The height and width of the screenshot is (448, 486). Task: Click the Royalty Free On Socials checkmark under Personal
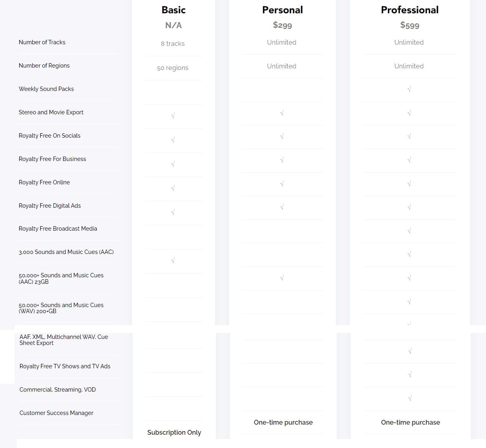282,136
